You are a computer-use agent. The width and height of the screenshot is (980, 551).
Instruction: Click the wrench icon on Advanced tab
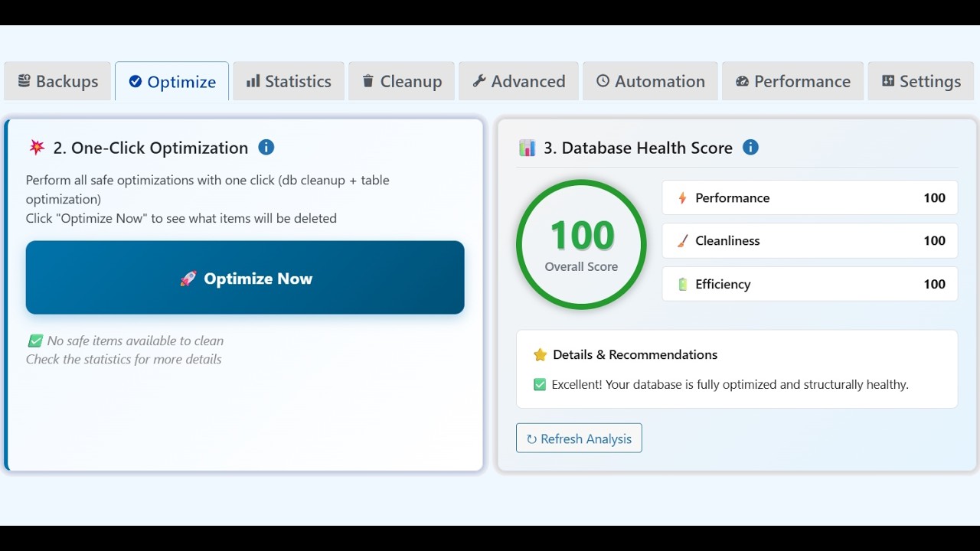tap(479, 80)
